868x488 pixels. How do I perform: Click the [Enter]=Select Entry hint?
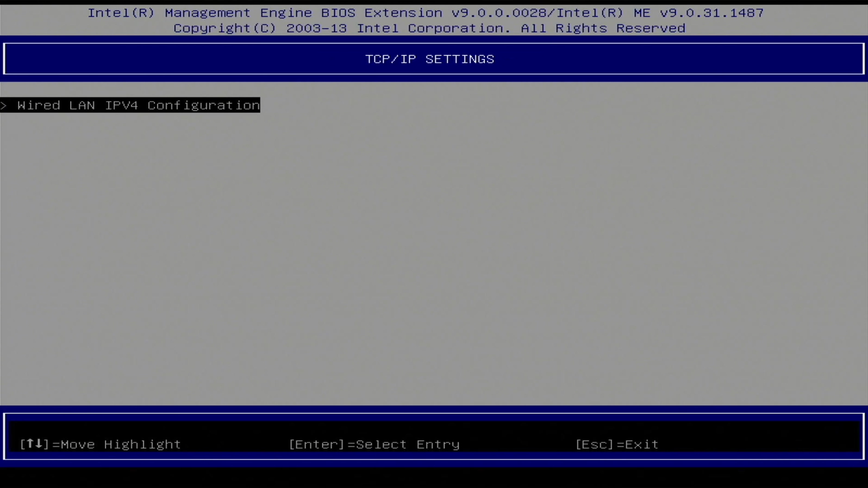tap(374, 445)
